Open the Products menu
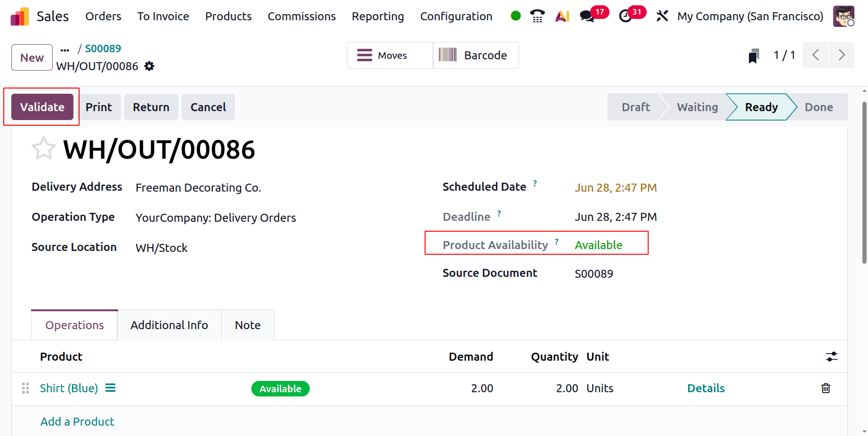This screenshot has height=436, width=868. click(x=228, y=16)
